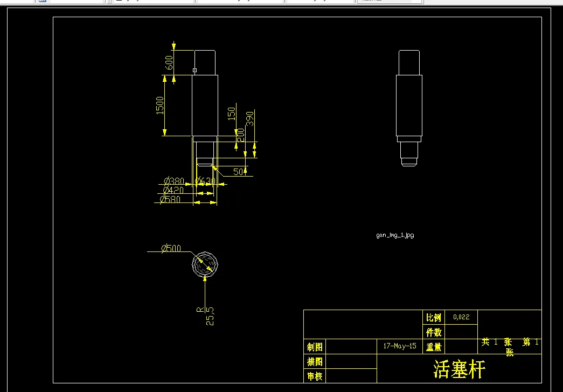
Task: Select the 共 1 张 第 1 张 sheet text
Action: 510,347
